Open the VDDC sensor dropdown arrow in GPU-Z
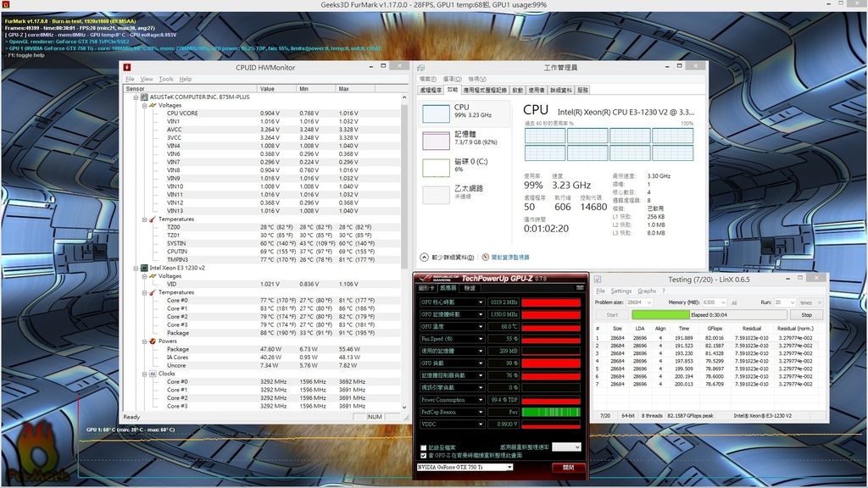This screenshot has height=488, width=868. tap(481, 424)
